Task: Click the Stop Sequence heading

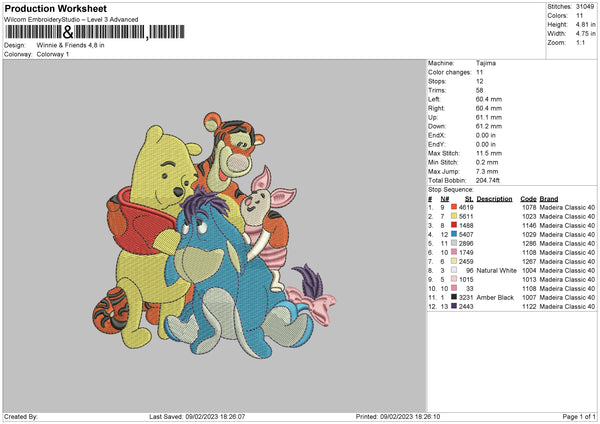Action: 451,188
